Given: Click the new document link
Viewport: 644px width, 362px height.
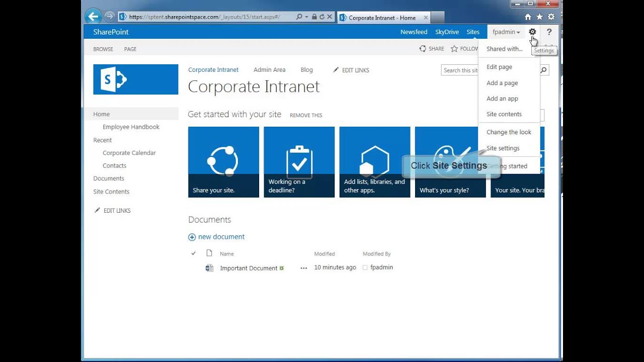Looking at the screenshot, I should 221,237.
